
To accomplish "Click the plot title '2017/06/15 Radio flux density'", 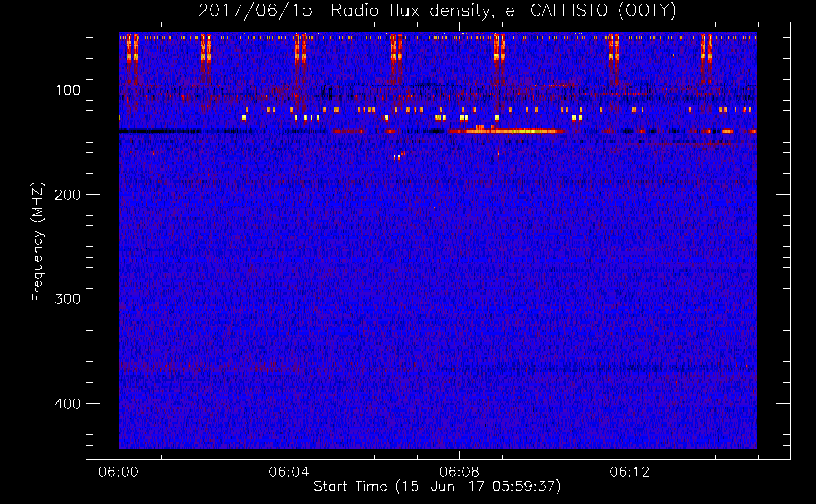I will pos(437,10).
